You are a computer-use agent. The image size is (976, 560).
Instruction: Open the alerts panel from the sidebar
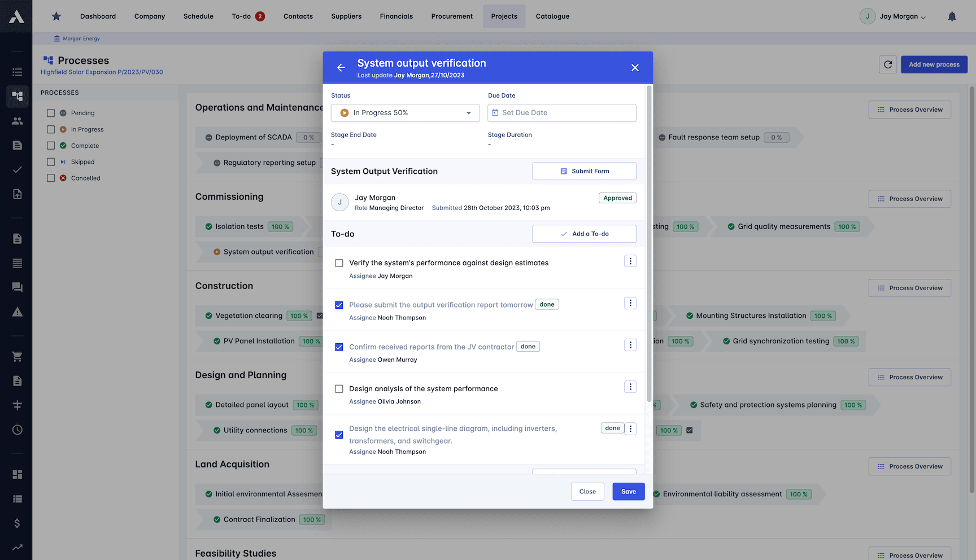coord(16,312)
